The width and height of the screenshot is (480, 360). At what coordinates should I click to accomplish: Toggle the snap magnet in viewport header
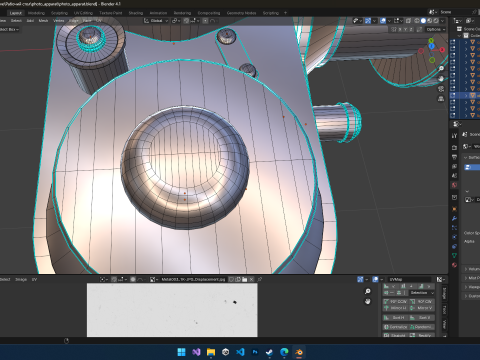[186, 21]
